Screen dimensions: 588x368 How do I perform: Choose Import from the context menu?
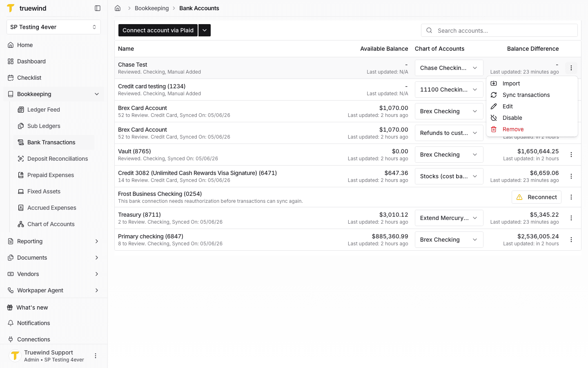[532, 83]
